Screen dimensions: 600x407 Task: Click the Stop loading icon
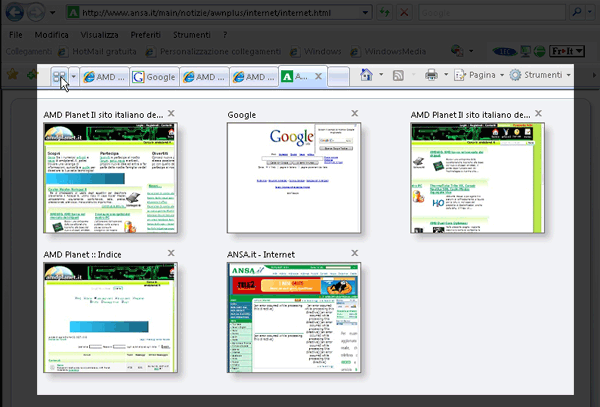click(x=404, y=13)
